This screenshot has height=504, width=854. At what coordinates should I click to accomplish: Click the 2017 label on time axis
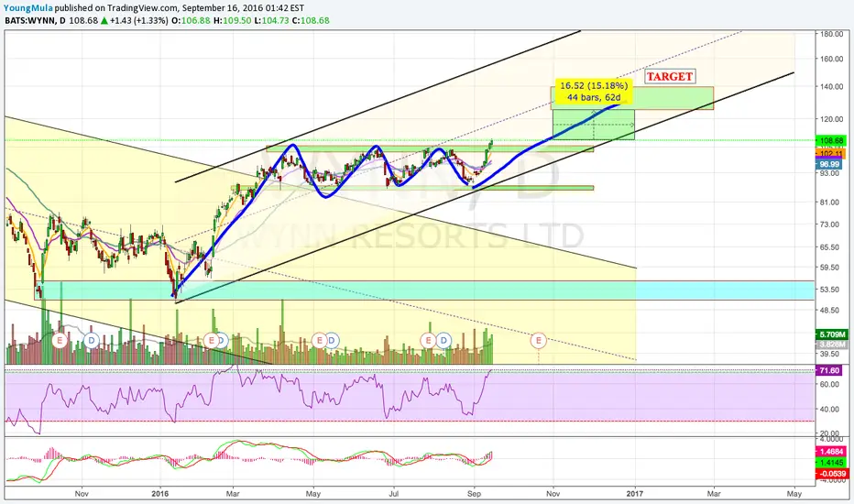pos(634,494)
